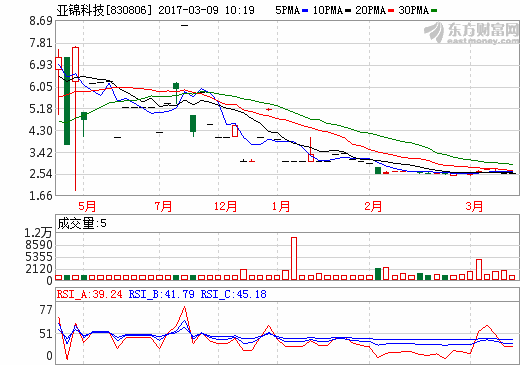Click the black 10PMA legend color swatch
520x365 pixels.
(x=348, y=11)
